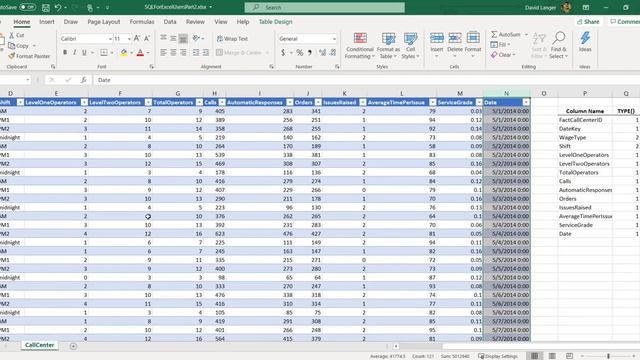Apply the red Font Color
Image resolution: width=640 pixels, height=360 pixels.
click(x=140, y=52)
